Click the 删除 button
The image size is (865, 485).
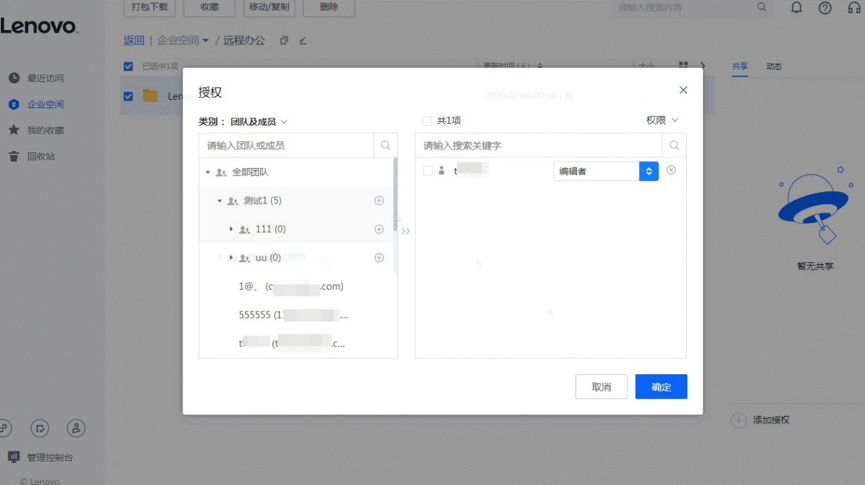[x=329, y=7]
